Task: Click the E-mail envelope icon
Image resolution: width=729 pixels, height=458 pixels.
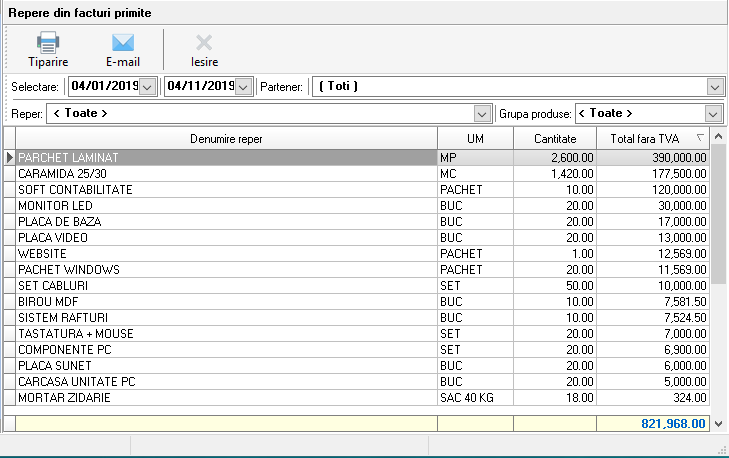Action: (122, 42)
